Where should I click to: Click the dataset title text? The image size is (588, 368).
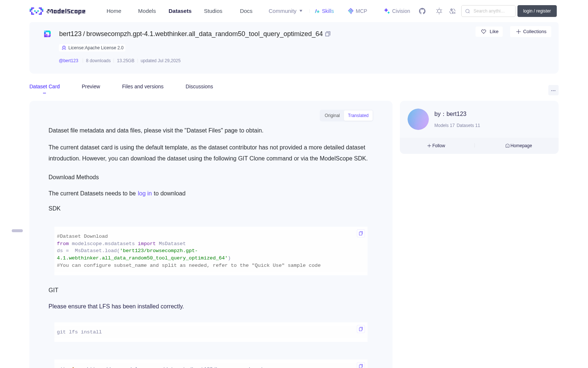point(191,34)
